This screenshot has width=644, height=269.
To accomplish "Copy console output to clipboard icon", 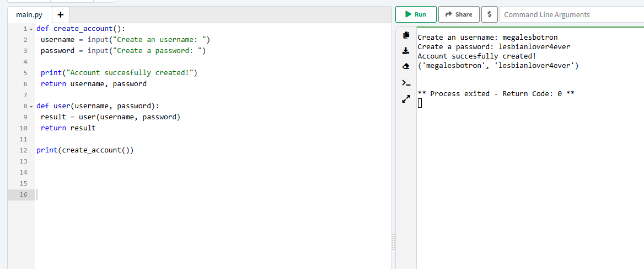I will 406,35.
